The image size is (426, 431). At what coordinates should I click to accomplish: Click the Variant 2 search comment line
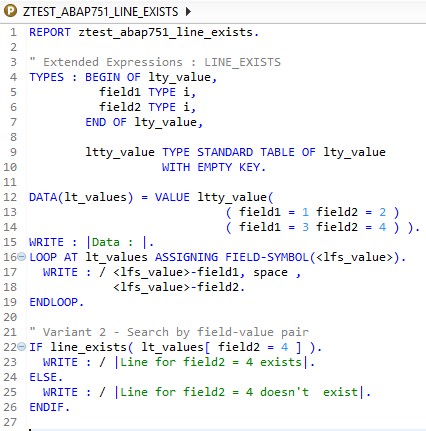169,332
